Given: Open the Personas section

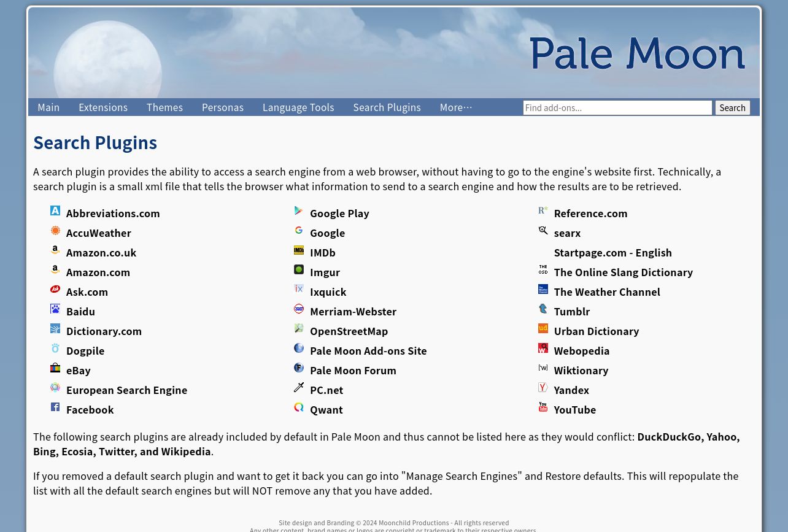Looking at the screenshot, I should click(x=223, y=107).
